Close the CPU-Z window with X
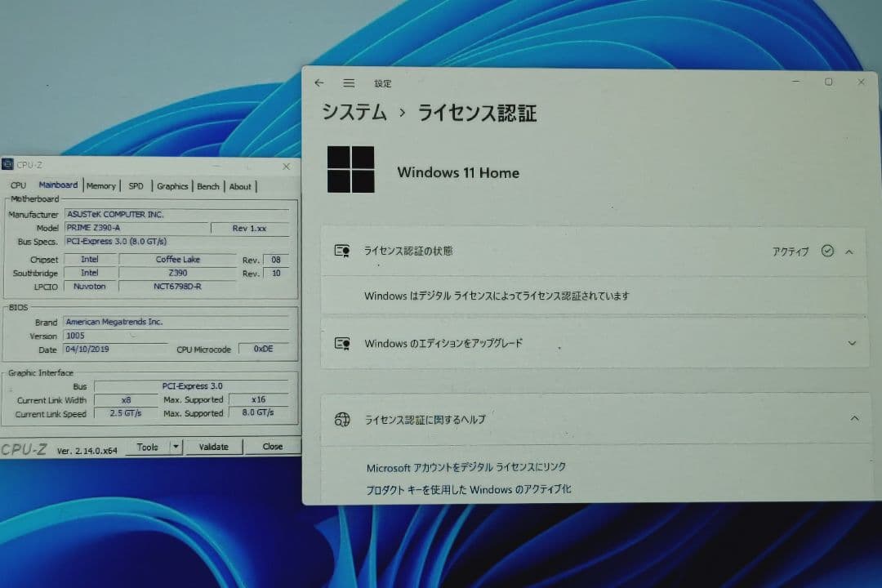 (x=287, y=167)
